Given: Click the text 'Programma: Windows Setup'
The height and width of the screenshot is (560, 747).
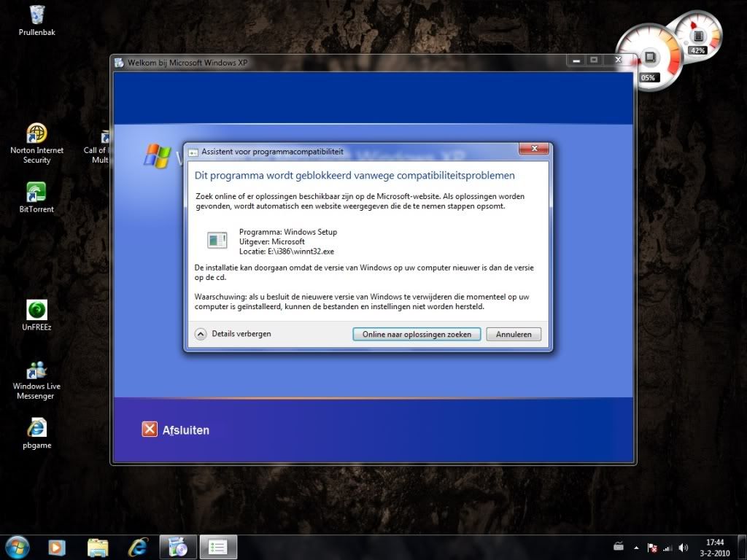Looking at the screenshot, I should [x=287, y=232].
